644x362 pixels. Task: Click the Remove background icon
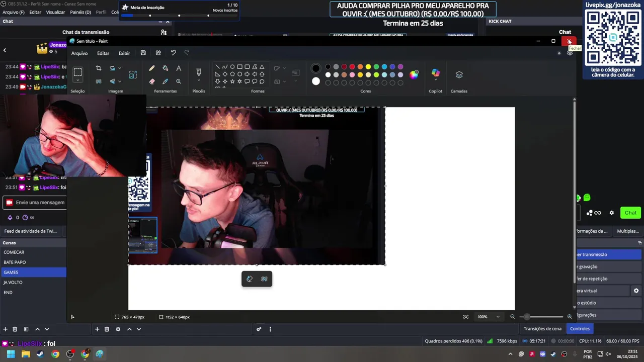99,81
